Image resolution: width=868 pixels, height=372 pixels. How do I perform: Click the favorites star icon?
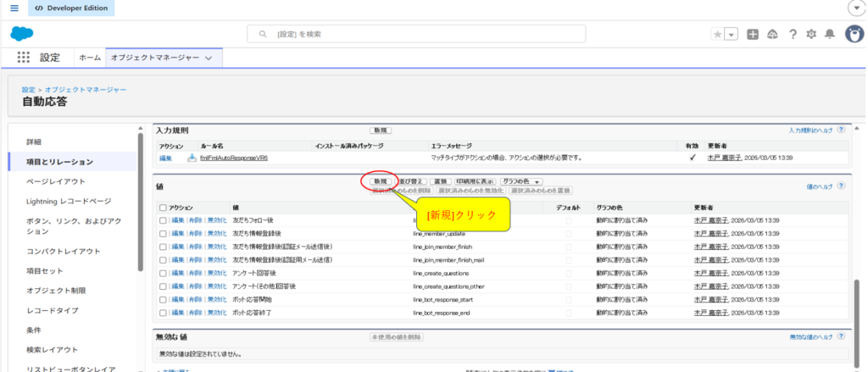click(x=717, y=34)
